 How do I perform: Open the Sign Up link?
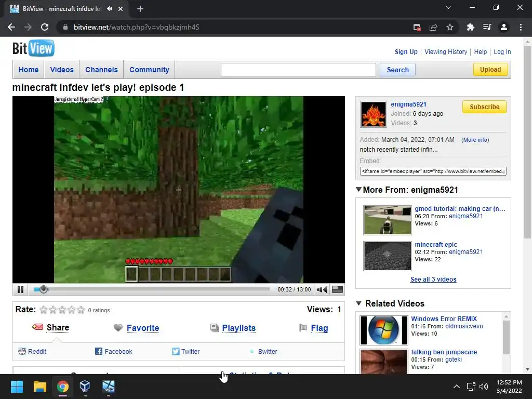click(x=406, y=52)
